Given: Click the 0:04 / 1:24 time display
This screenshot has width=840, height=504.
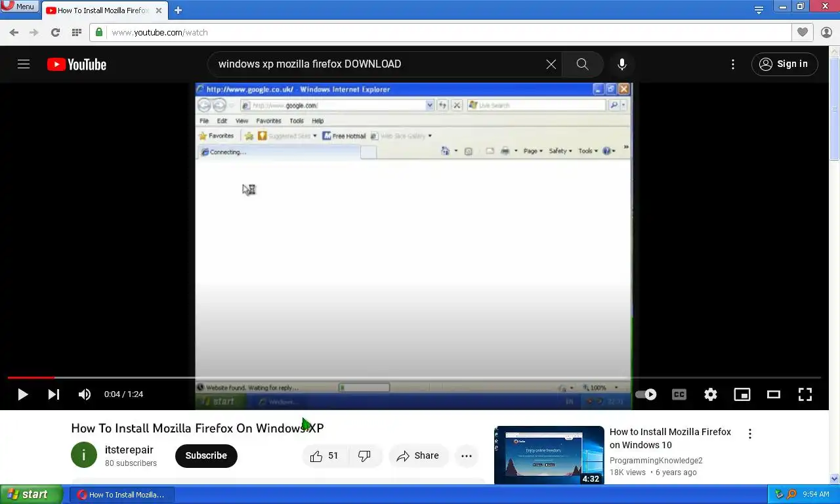Looking at the screenshot, I should [123, 394].
